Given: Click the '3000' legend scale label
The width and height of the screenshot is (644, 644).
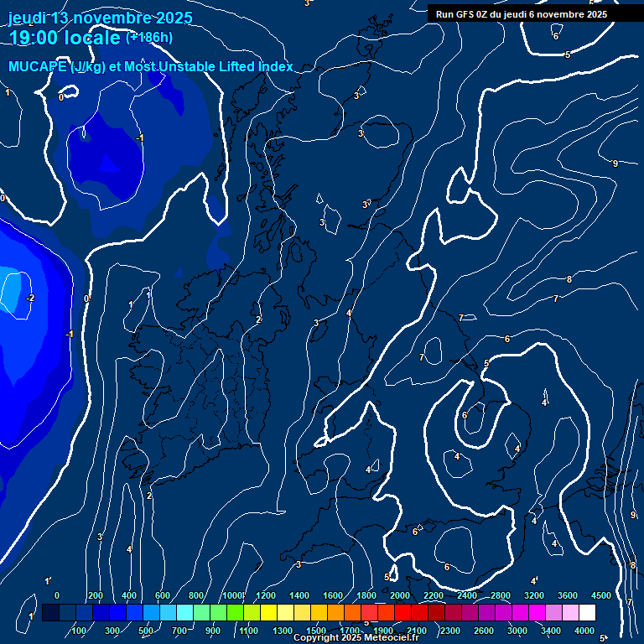Looking at the screenshot, I should pos(517,631).
